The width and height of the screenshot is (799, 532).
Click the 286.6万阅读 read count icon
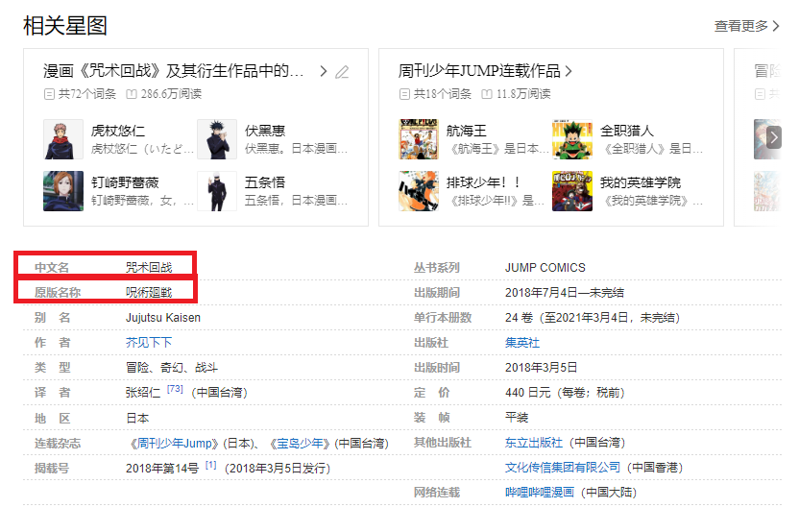132,94
